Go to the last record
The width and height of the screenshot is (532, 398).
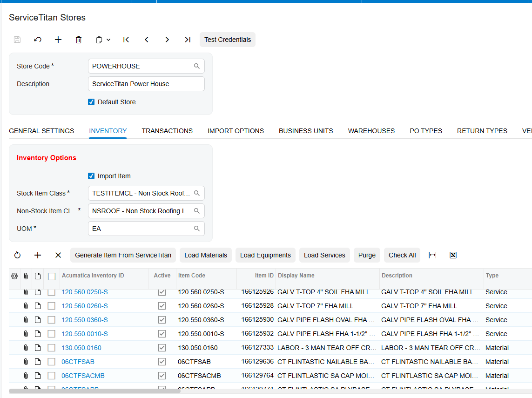188,40
